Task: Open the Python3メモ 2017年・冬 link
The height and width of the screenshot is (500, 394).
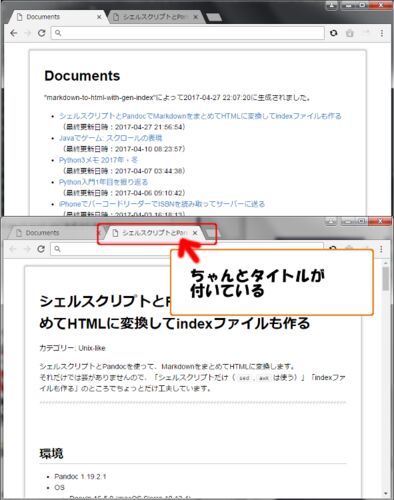Action: 98,160
